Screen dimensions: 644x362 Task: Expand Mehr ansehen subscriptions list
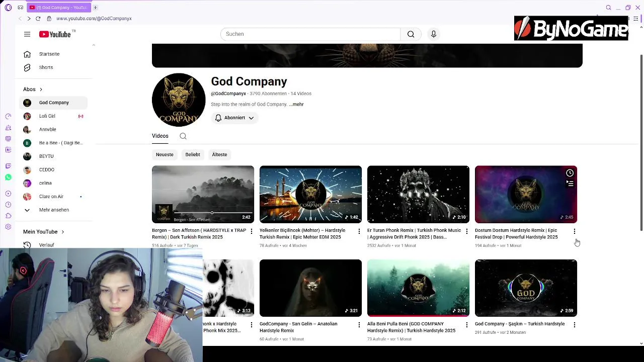[x=54, y=210]
